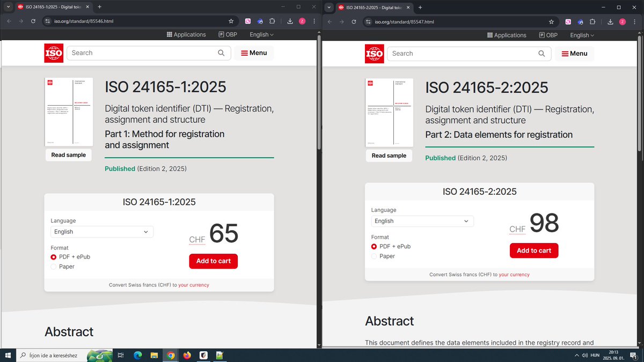Open 'your currency' link under the CHF 65 price
The width and height of the screenshot is (644, 362).
(x=194, y=285)
